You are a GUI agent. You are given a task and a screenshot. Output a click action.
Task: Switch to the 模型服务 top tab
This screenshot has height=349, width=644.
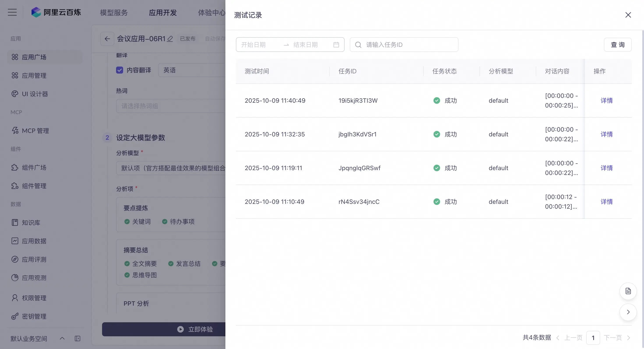(x=114, y=12)
